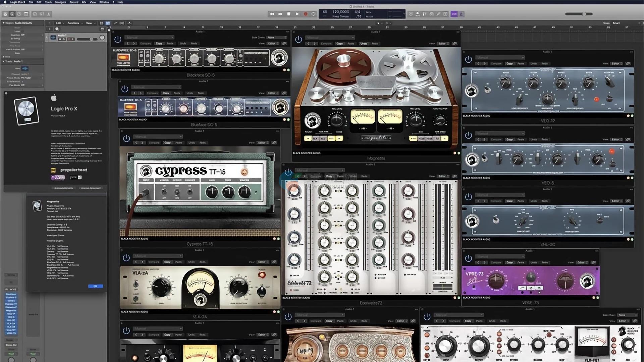Click the red Record transport button

(306, 14)
